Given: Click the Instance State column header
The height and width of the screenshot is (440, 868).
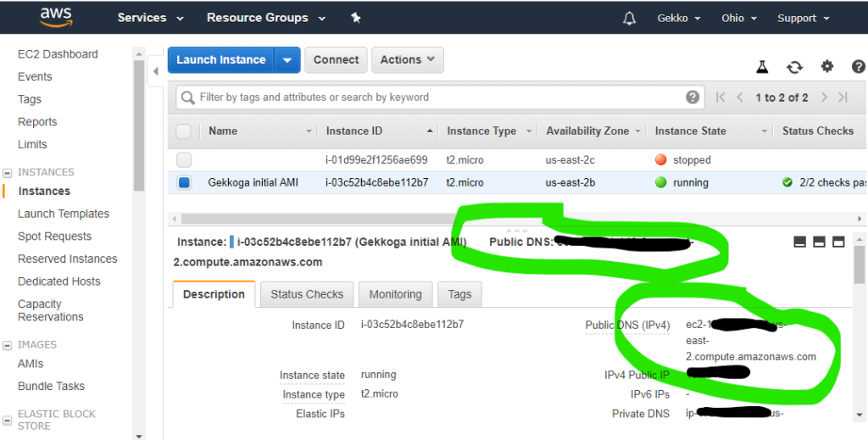Looking at the screenshot, I should [690, 131].
